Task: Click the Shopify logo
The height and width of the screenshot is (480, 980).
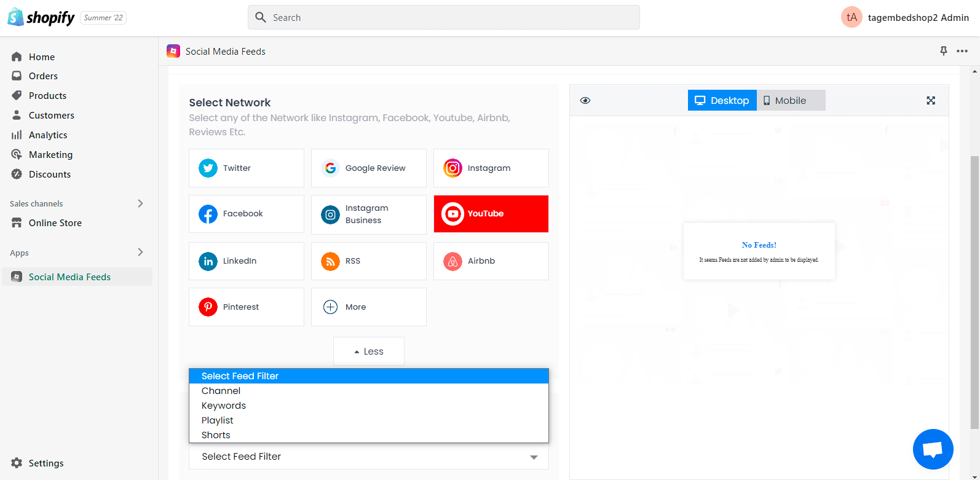Action: click(x=41, y=17)
